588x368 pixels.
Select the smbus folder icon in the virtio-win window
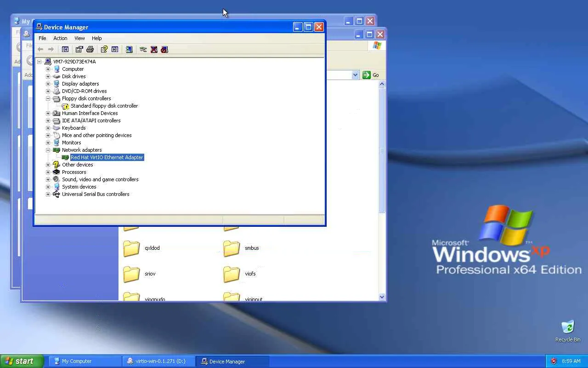[232, 248]
